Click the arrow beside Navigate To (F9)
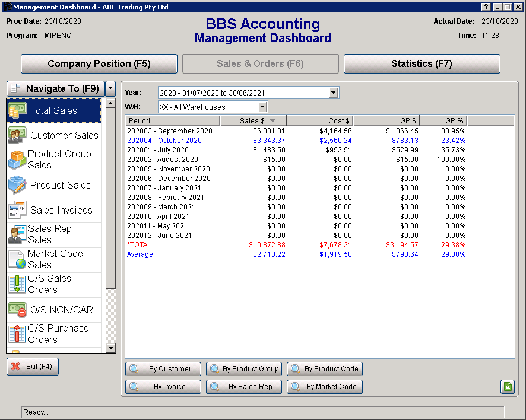The width and height of the screenshot is (526, 420). [110, 89]
